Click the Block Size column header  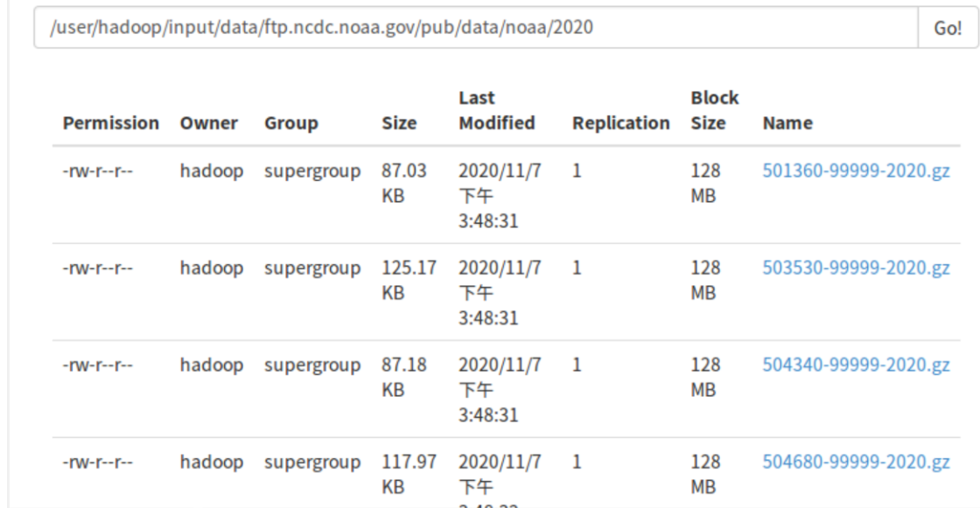point(714,111)
